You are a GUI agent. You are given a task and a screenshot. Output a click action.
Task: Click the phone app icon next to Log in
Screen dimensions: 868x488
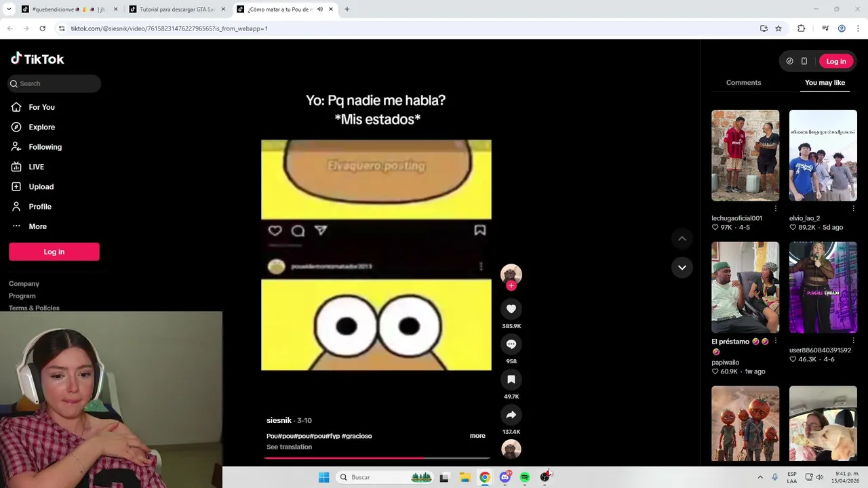coord(804,61)
